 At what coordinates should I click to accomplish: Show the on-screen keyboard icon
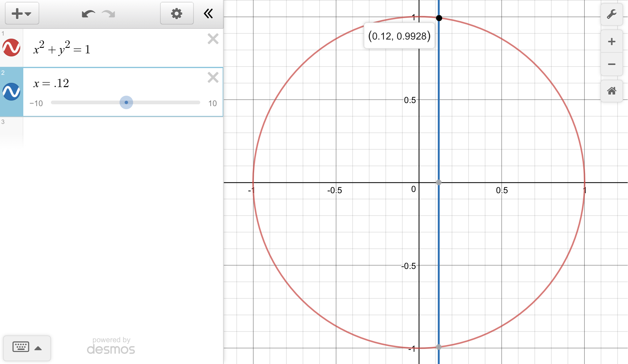[21, 347]
